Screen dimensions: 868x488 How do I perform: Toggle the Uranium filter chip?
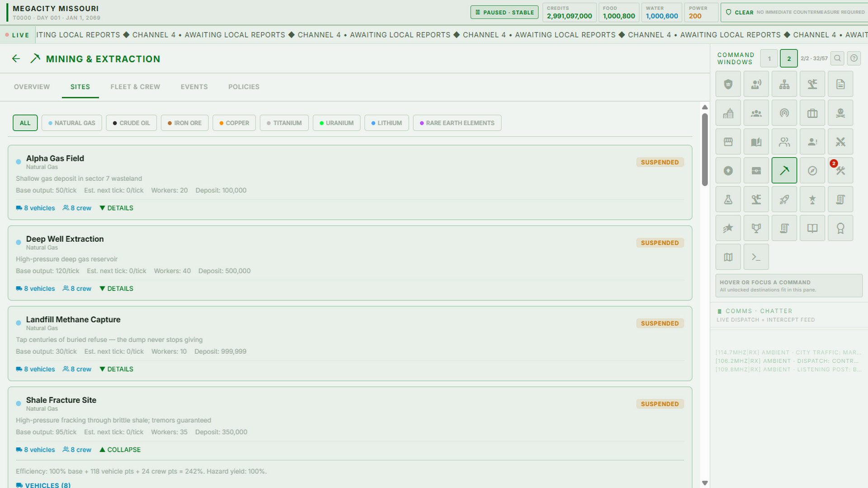[336, 123]
